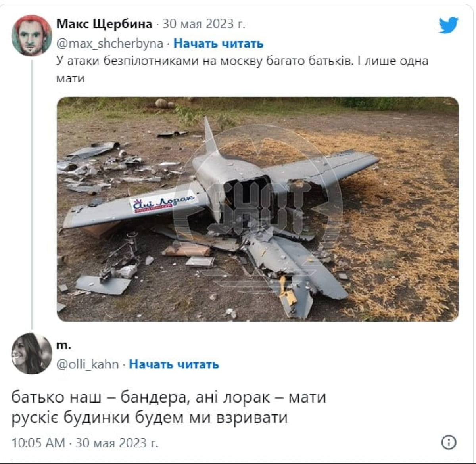Open the info circle icon near timestamp
Image resolution: width=476 pixels, height=464 pixels.
click(x=449, y=442)
